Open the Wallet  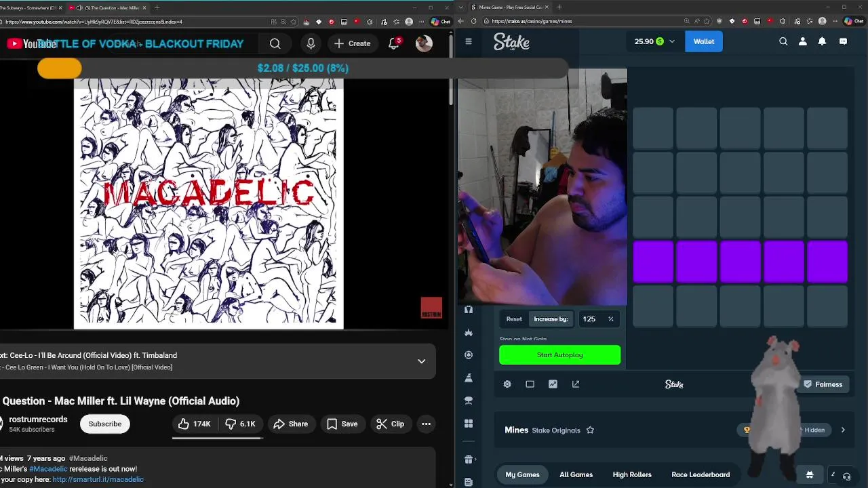(x=703, y=41)
